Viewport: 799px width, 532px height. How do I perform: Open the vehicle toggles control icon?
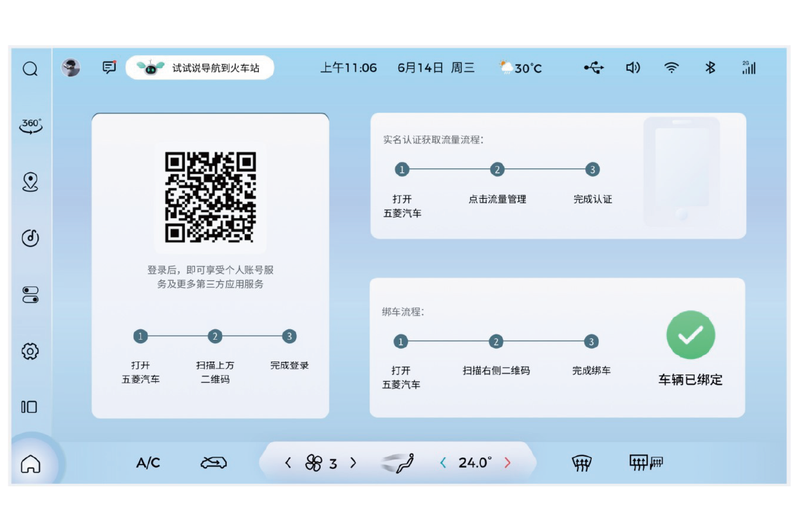30,295
